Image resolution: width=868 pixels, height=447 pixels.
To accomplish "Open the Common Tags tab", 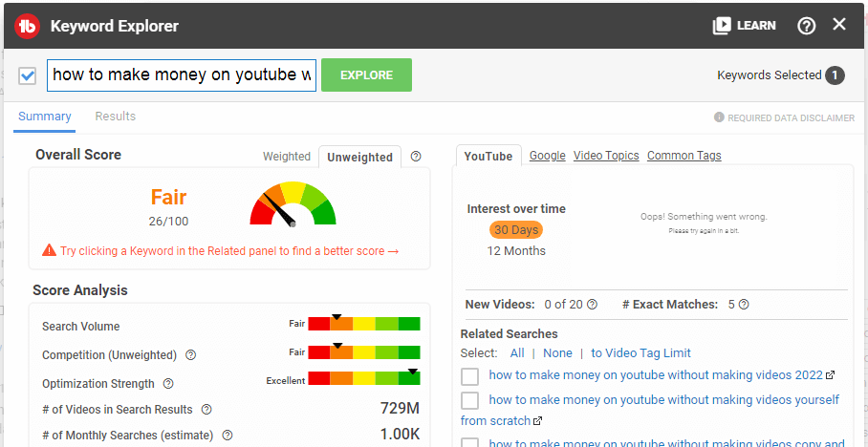I will coord(684,156).
